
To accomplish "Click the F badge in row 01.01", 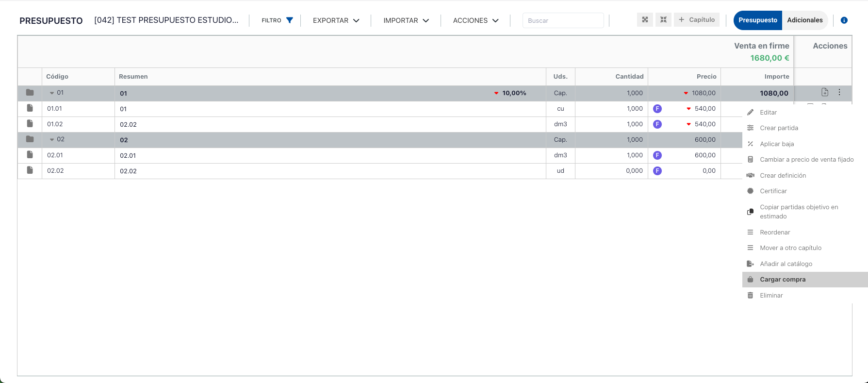I will click(657, 109).
